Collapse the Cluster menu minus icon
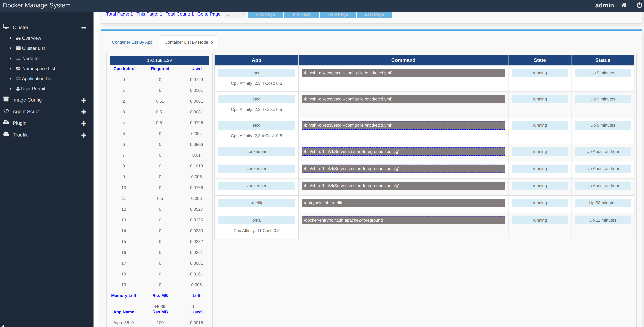The height and width of the screenshot is (327, 644). click(x=84, y=28)
